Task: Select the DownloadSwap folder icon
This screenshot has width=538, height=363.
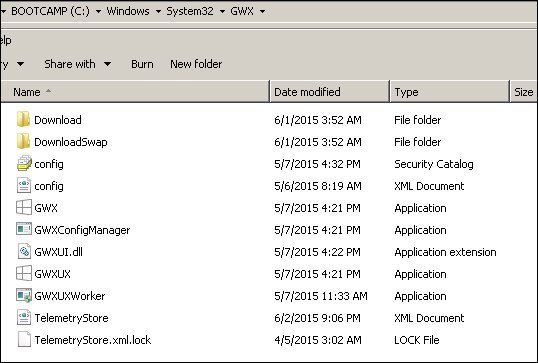Action: tap(23, 142)
